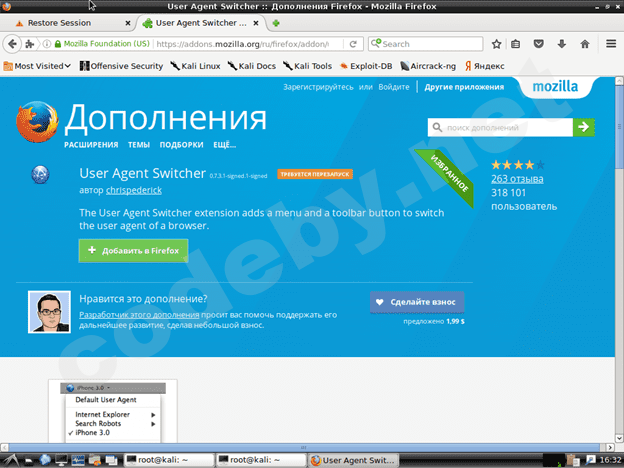Click the 16:32 clock in panel
The width and height of the screenshot is (624, 468).
pos(610,460)
